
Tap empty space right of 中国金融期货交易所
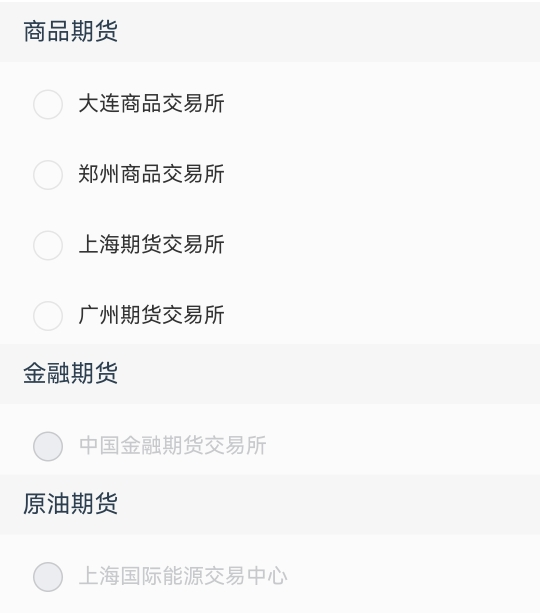pos(403,446)
